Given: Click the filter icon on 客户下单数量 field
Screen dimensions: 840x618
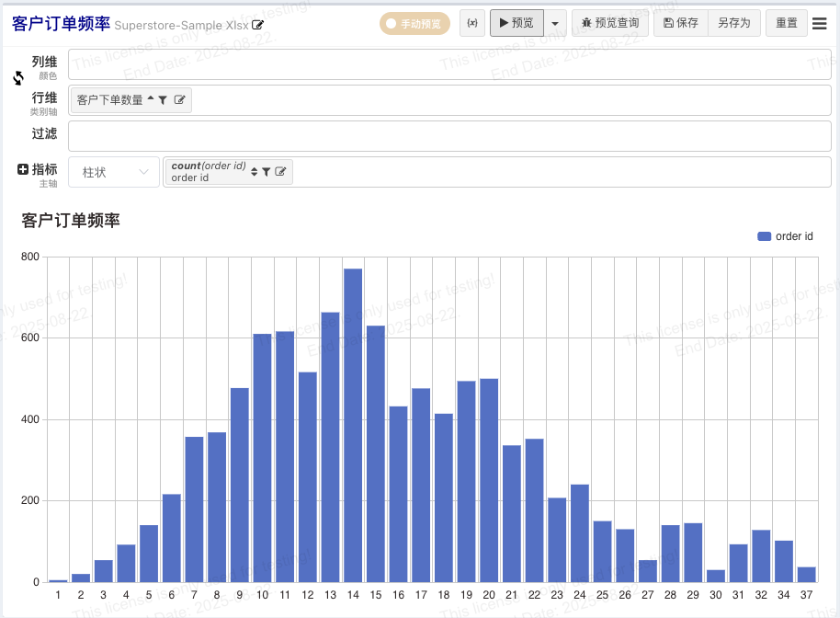Looking at the screenshot, I should tap(163, 100).
